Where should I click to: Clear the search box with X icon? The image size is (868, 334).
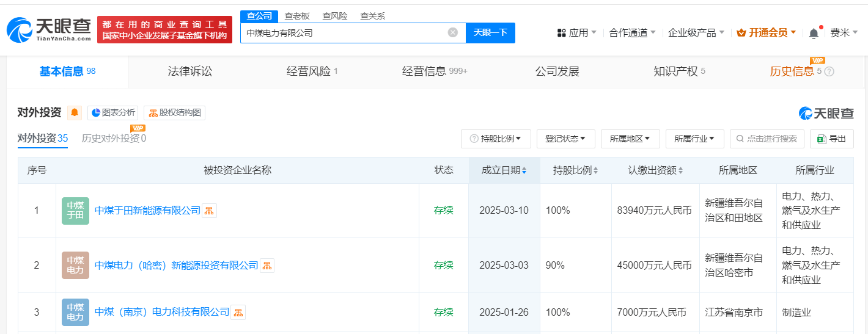453,33
